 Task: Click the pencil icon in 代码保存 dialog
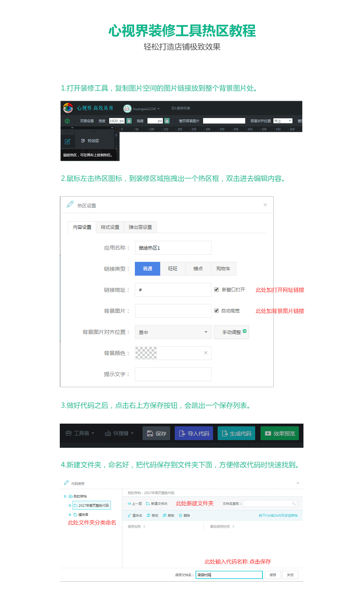(66, 483)
